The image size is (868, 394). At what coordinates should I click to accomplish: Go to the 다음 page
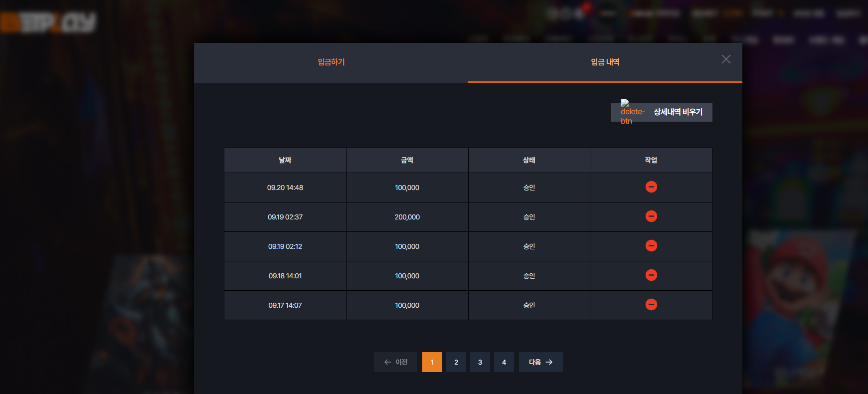(x=541, y=362)
